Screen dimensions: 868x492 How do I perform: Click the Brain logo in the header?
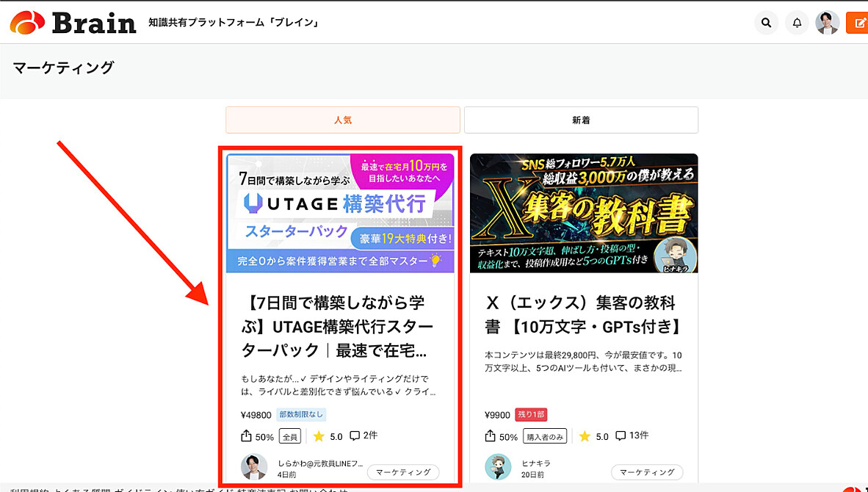[x=73, y=23]
